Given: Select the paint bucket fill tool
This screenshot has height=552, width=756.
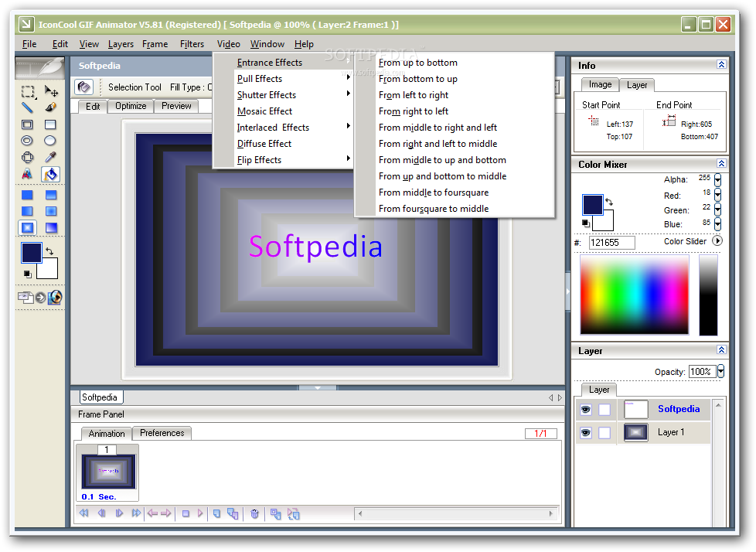Looking at the screenshot, I should 51,174.
